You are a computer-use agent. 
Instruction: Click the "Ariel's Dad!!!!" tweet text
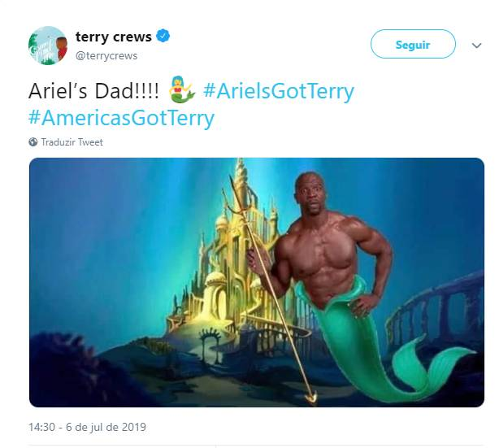tap(93, 90)
